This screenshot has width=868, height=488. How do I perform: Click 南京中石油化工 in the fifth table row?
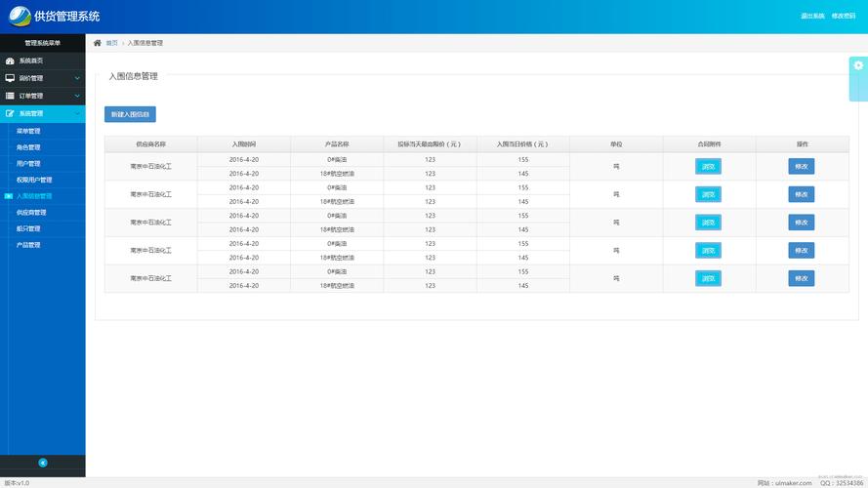pyautogui.click(x=150, y=278)
